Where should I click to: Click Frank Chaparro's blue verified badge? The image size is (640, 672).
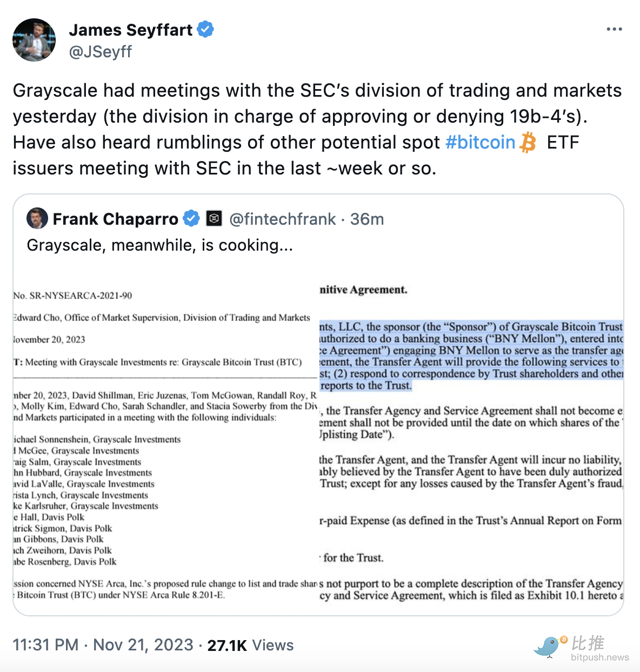(x=191, y=219)
